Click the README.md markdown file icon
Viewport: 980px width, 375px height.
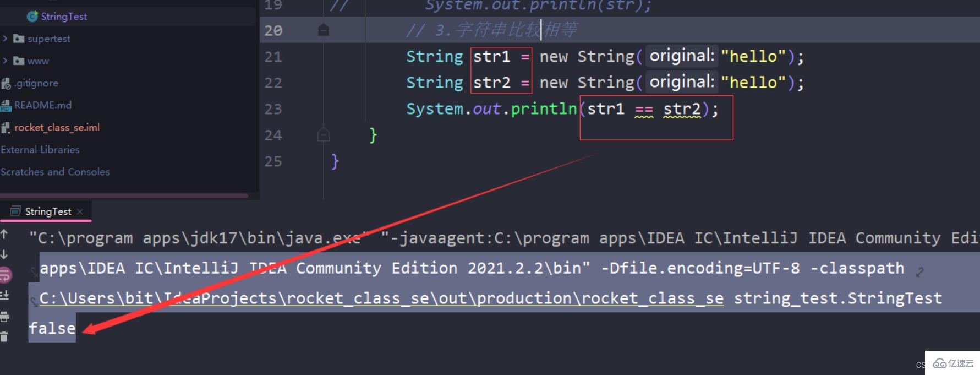pos(6,105)
